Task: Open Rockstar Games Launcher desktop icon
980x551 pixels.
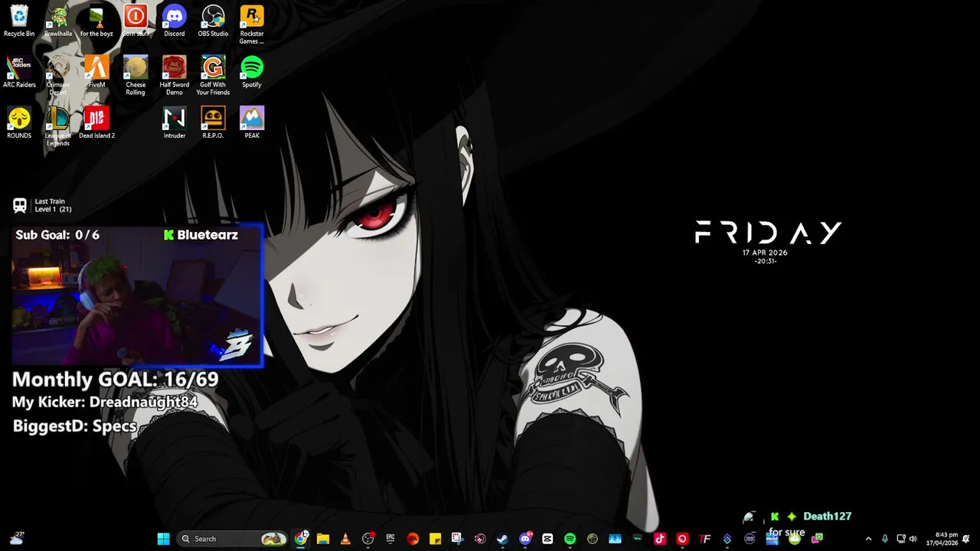Action: (x=252, y=24)
